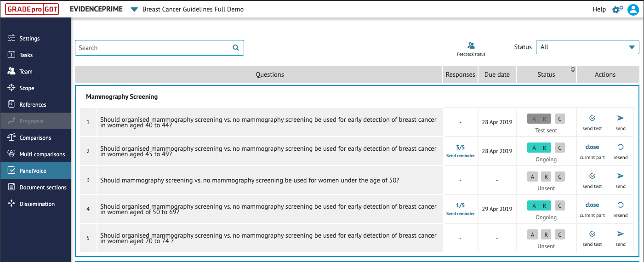Image resolution: width=644 pixels, height=262 pixels.
Task: Open Team in sidebar
Action: coord(35,72)
